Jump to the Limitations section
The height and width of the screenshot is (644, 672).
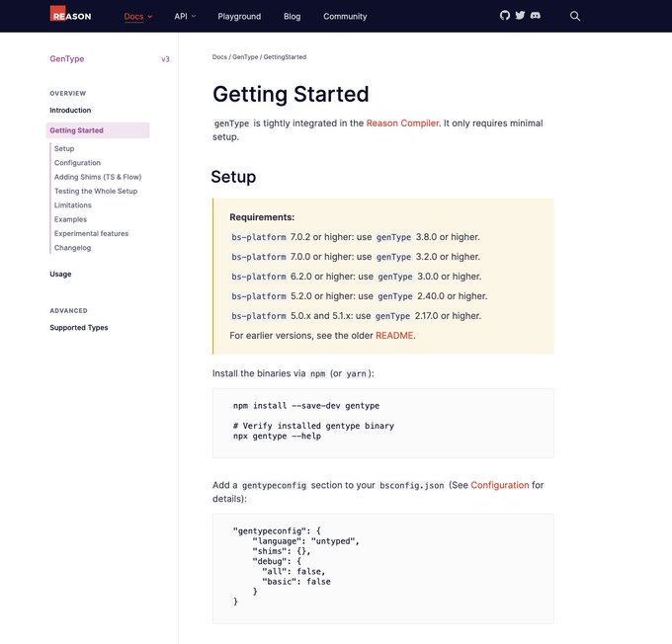73,205
